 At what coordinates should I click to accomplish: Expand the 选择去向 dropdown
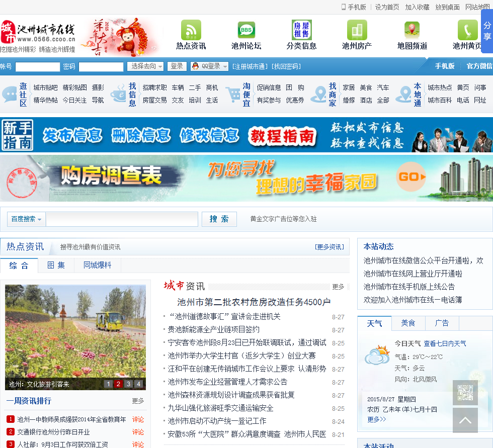coord(145,66)
